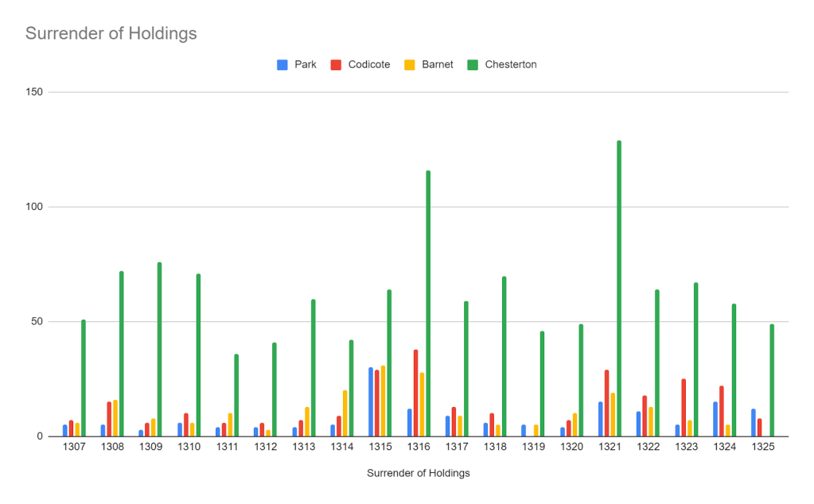Screen dimensions: 814x504
Task: Click the 100 label on the vertical axis
Action: click(33, 207)
